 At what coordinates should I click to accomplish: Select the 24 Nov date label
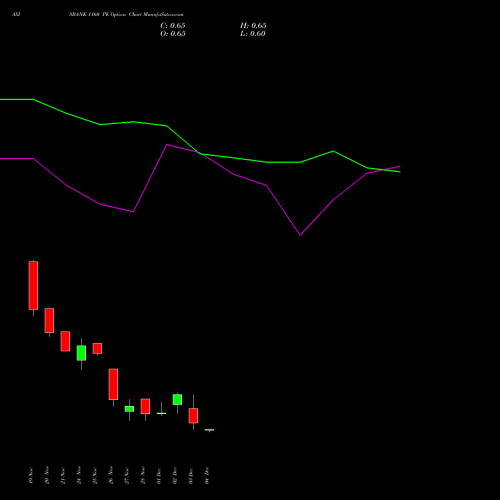point(79,475)
